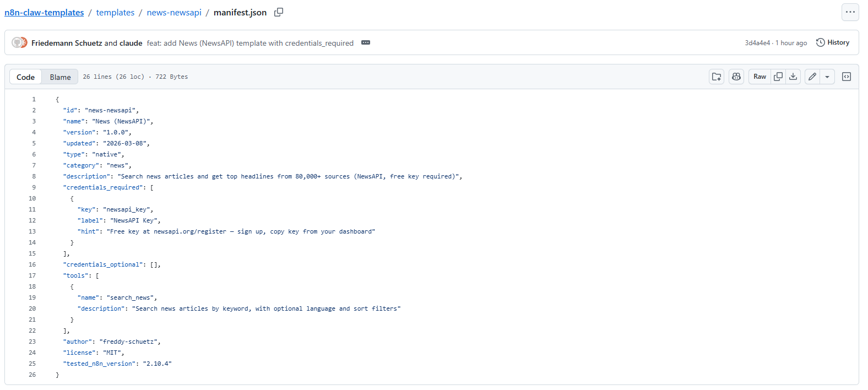Copy the file path icon next to manifest.json

point(279,12)
